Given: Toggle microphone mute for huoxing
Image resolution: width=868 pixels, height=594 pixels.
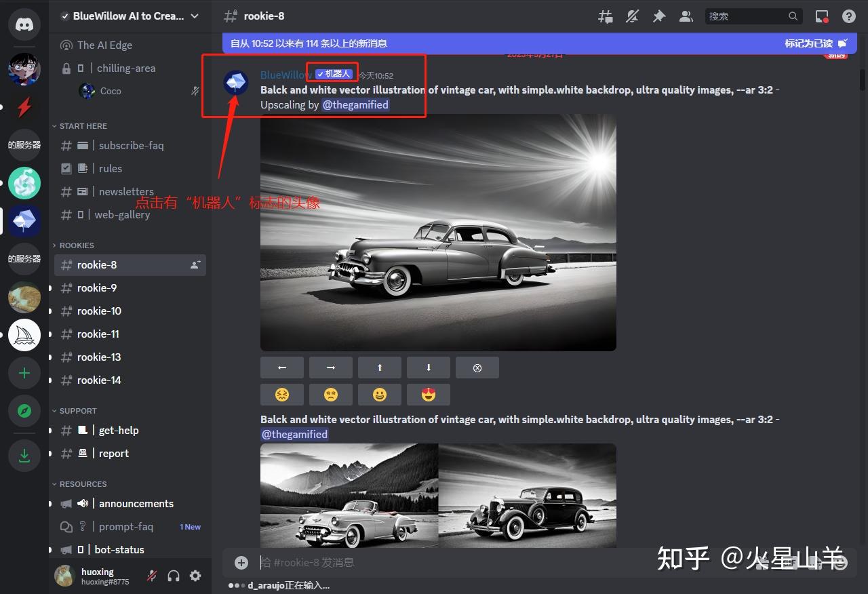Looking at the screenshot, I should (x=152, y=576).
